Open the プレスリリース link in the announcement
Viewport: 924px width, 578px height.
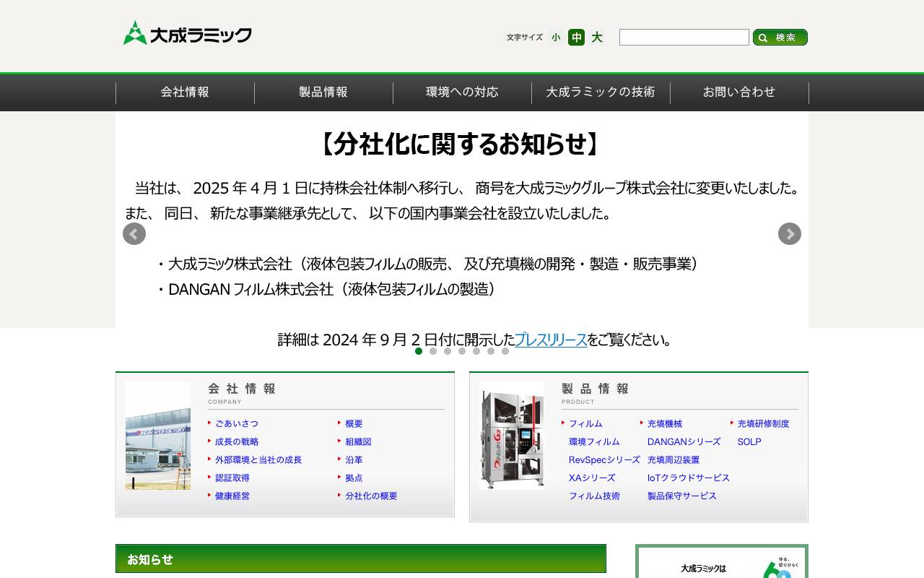pos(551,340)
